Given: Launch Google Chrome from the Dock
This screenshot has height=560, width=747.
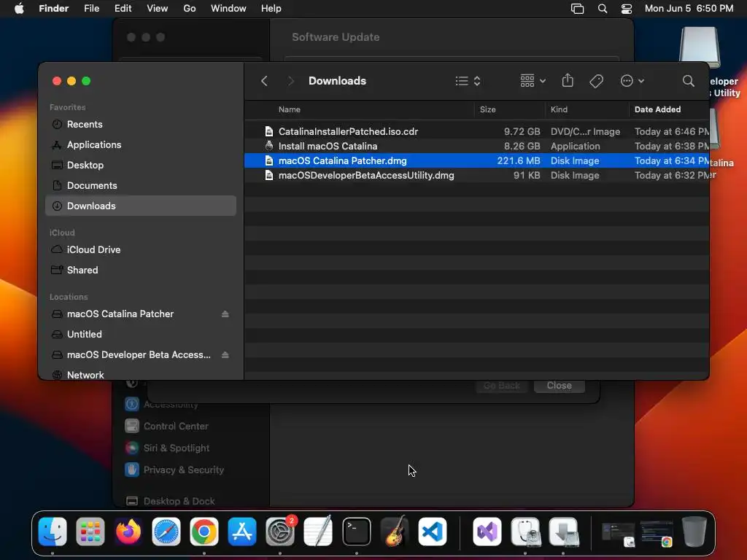Looking at the screenshot, I should coord(204,532).
